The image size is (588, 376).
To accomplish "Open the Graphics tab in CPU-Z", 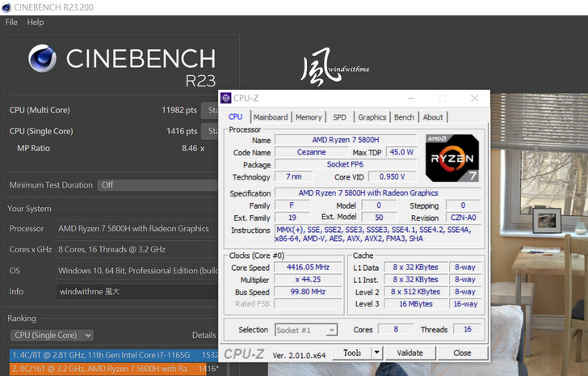I will pos(372,117).
